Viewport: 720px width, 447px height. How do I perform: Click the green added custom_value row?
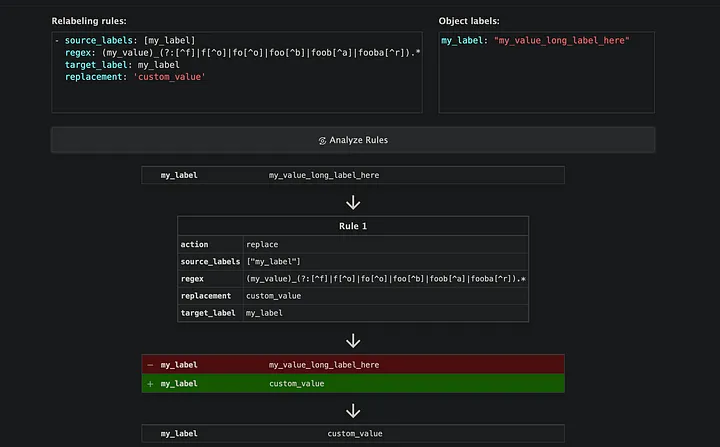coord(353,383)
